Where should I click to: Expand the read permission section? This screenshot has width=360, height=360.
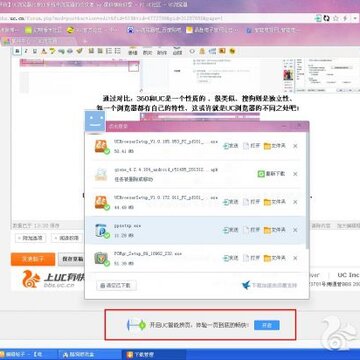click(x=66, y=238)
